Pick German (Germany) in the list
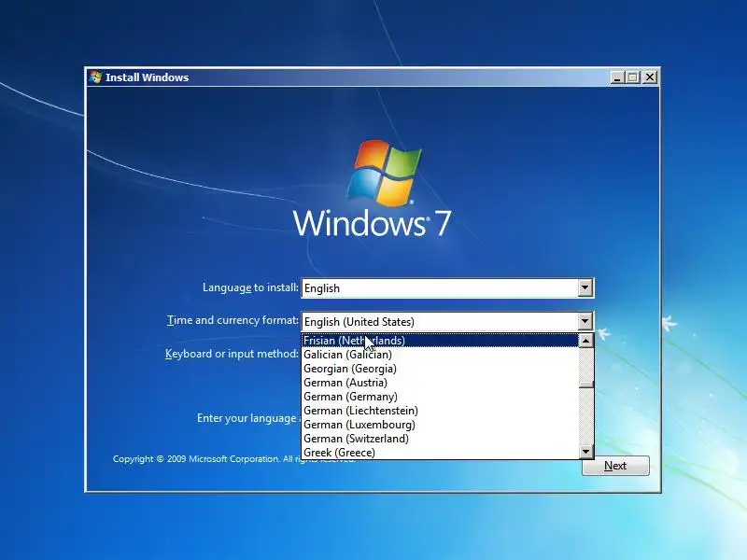747x560 pixels. (440, 396)
